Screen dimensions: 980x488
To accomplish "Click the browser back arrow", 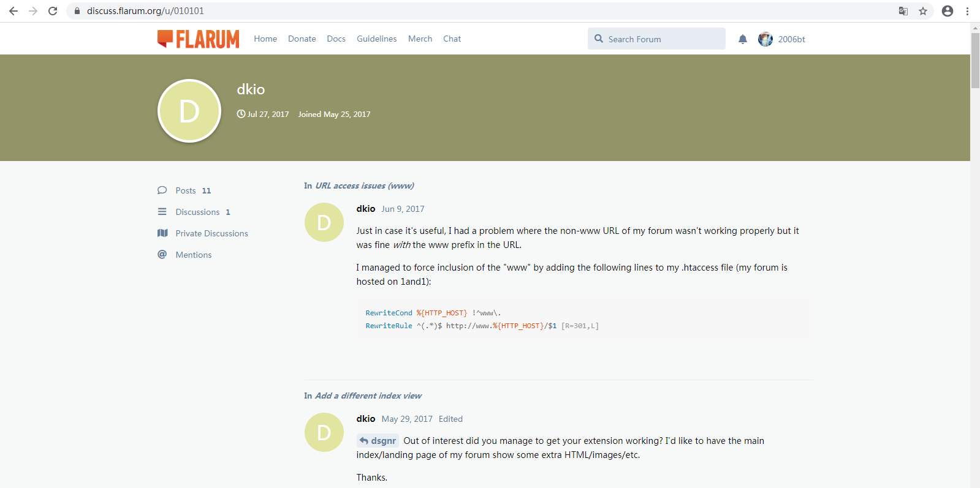I will 13,11.
